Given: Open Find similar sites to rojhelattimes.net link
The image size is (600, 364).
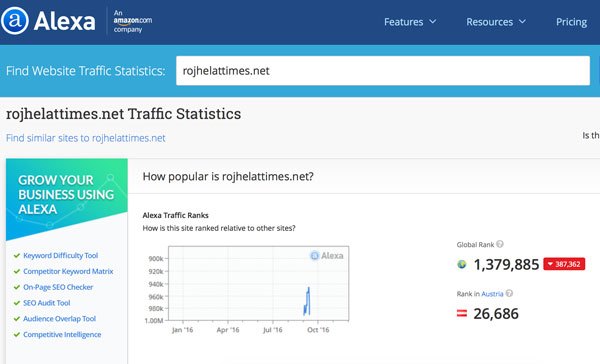Looking at the screenshot, I should [86, 138].
